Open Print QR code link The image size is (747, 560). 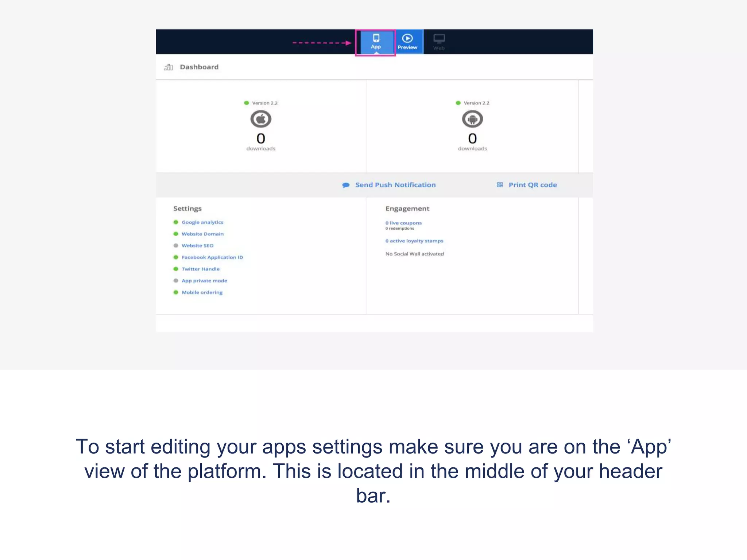pos(533,185)
